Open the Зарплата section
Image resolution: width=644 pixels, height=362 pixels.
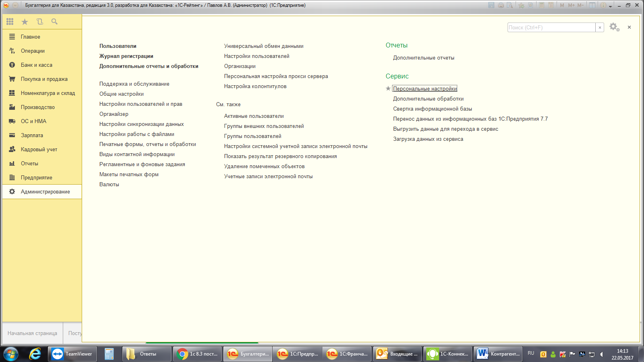42,135
